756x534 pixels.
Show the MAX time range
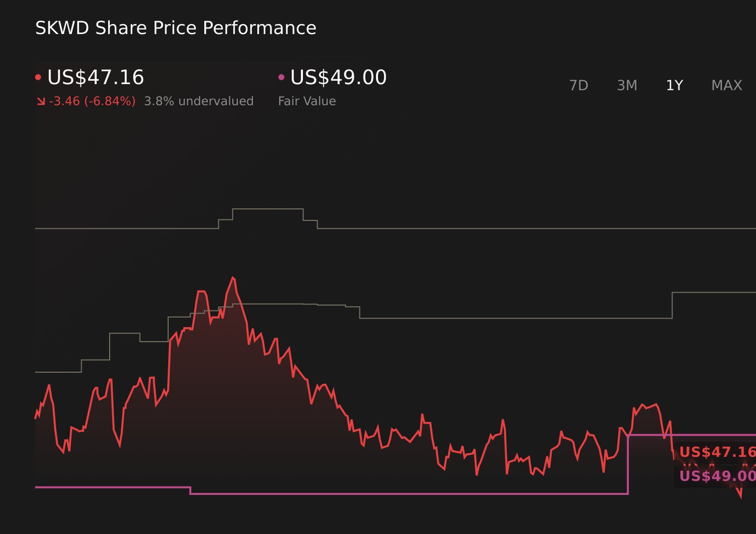[727, 85]
